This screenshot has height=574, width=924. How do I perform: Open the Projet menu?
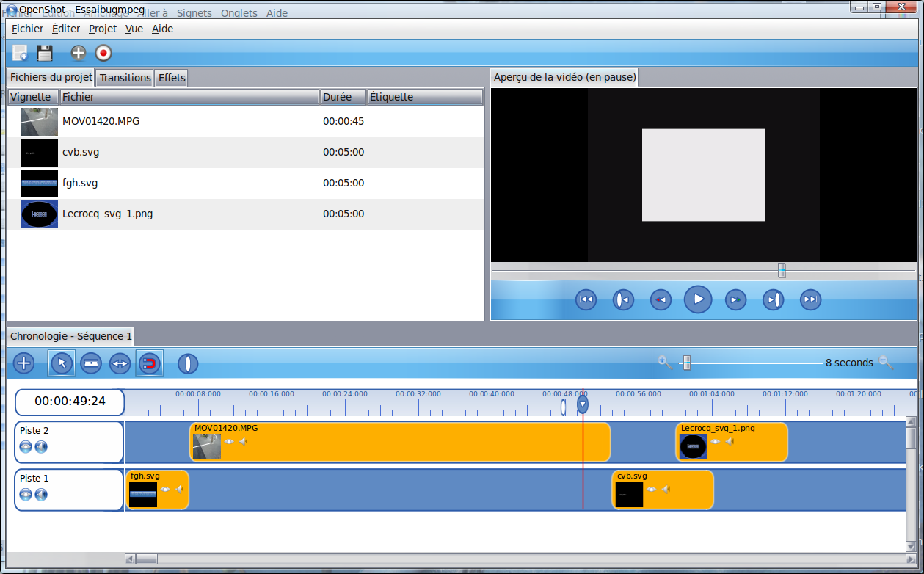(x=103, y=29)
